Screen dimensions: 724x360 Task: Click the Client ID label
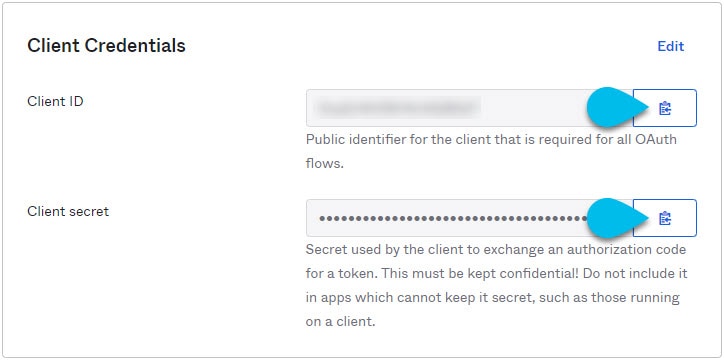point(55,101)
